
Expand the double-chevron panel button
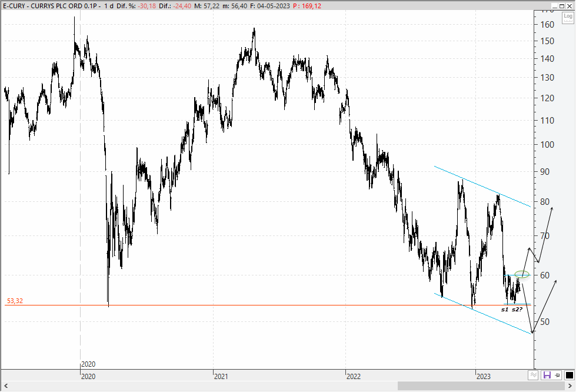tap(534, 375)
